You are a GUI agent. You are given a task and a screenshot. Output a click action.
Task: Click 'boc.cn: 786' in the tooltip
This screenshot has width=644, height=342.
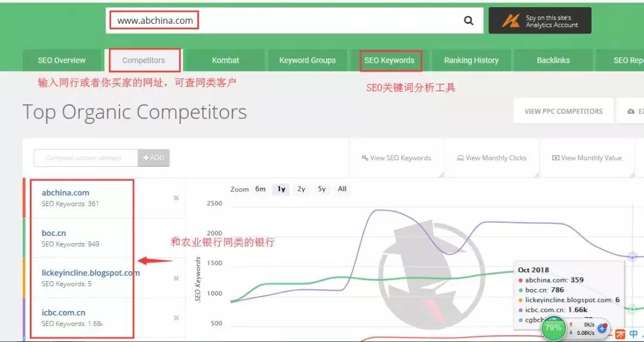544,290
